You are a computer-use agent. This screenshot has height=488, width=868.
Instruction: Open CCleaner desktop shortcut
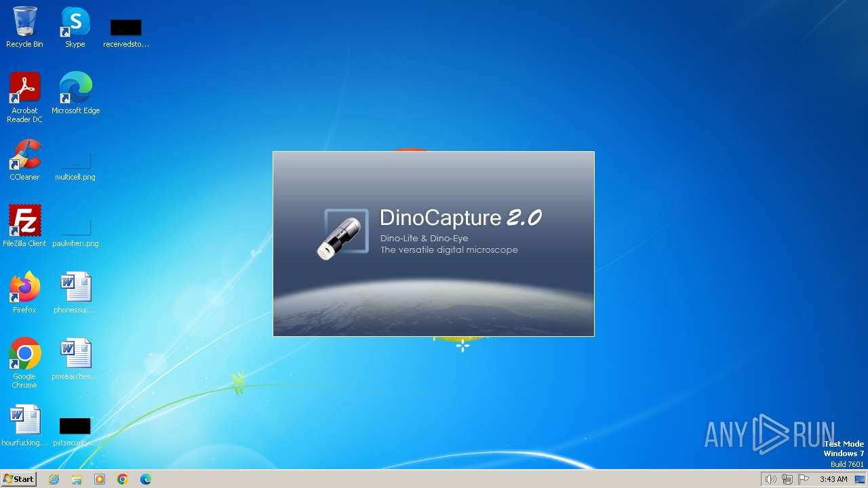click(x=24, y=160)
